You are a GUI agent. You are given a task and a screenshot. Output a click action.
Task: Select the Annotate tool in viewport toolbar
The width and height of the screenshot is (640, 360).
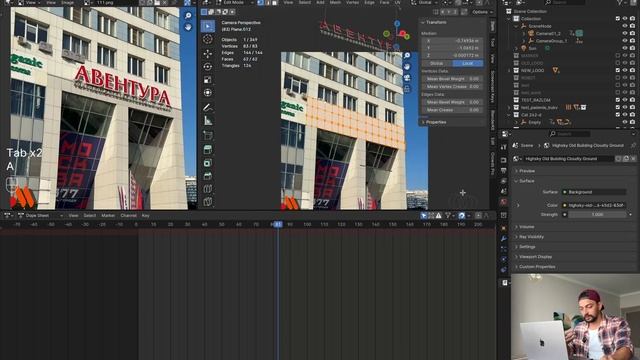[208, 107]
